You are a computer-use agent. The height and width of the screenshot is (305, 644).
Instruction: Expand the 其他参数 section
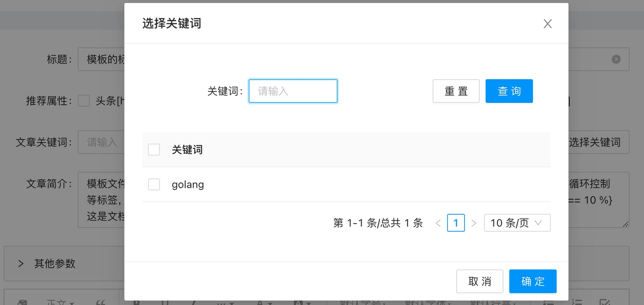21,263
